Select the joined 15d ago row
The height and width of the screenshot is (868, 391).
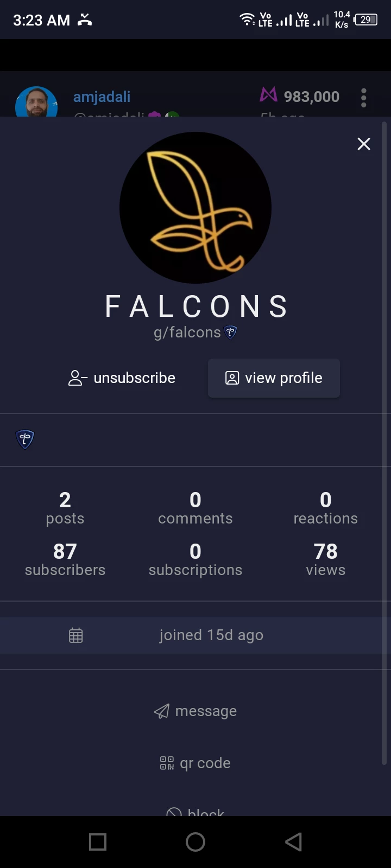[195, 635]
